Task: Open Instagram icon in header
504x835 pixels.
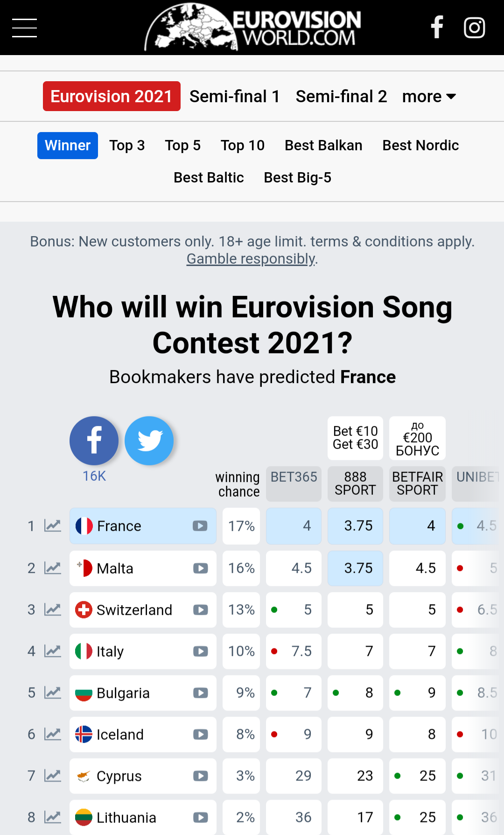Action: pos(474,28)
